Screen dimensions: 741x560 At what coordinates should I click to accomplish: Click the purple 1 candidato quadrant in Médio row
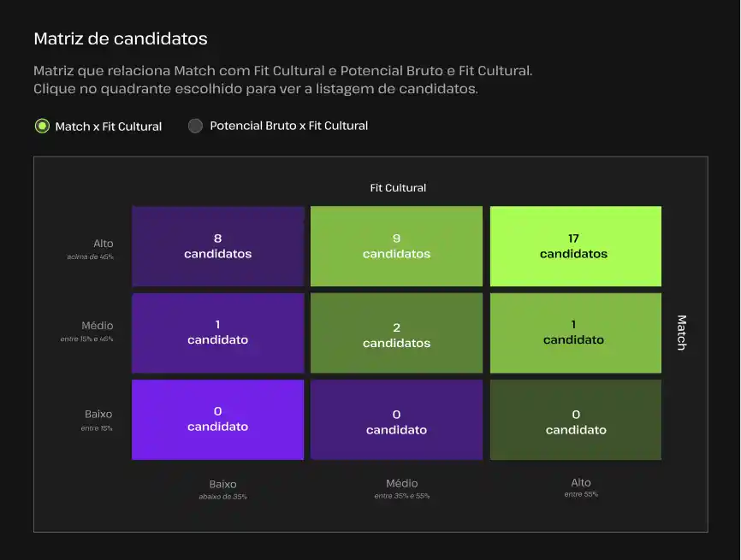point(217,333)
